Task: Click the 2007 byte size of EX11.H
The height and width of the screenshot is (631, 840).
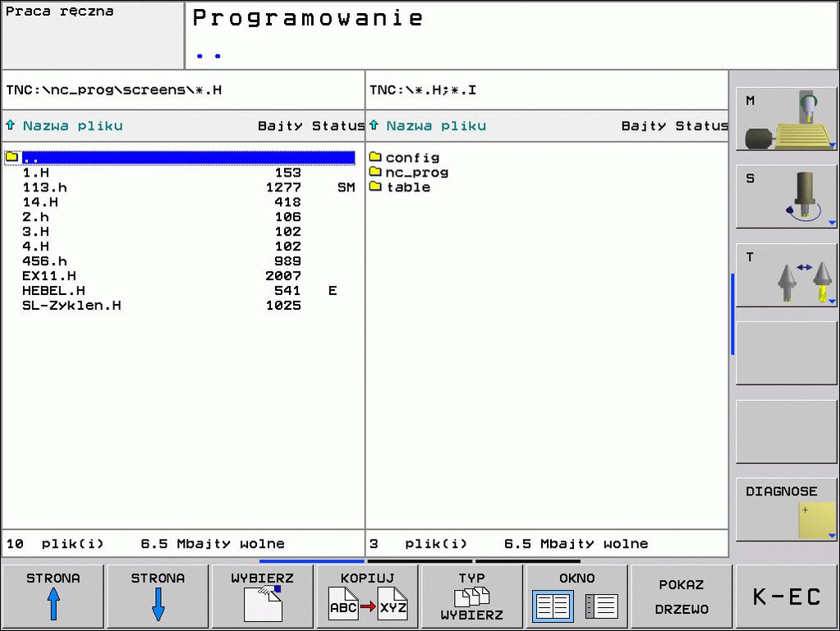Action: (283, 275)
